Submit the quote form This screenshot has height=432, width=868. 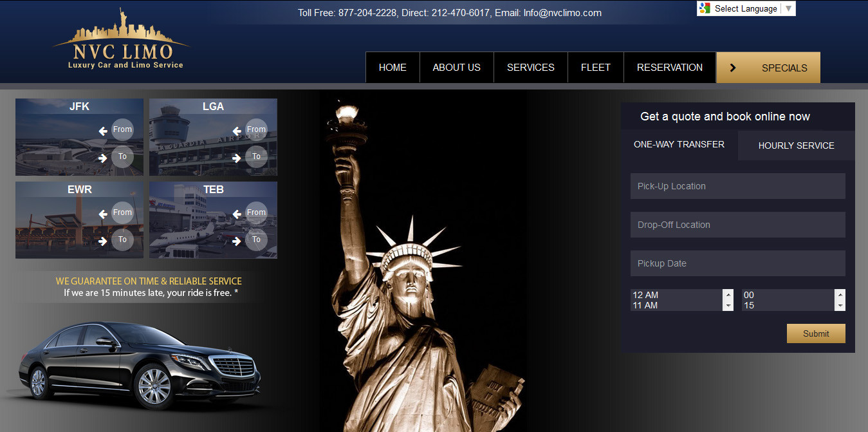pos(815,333)
